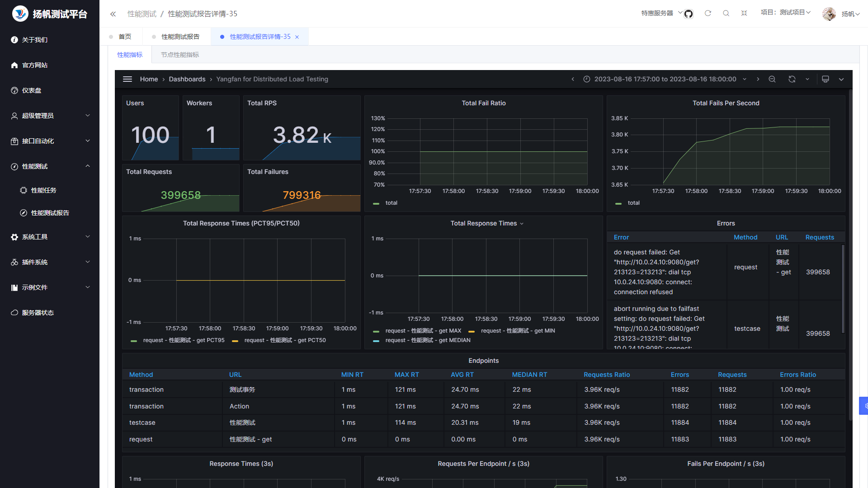Go to Dashboards breadcrumb link
The width and height of the screenshot is (868, 488).
[187, 79]
